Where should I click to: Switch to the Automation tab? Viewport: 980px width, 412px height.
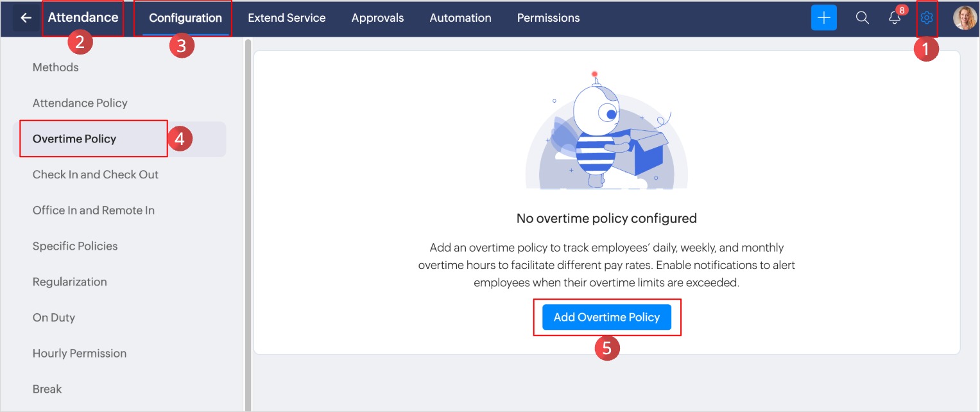(460, 18)
